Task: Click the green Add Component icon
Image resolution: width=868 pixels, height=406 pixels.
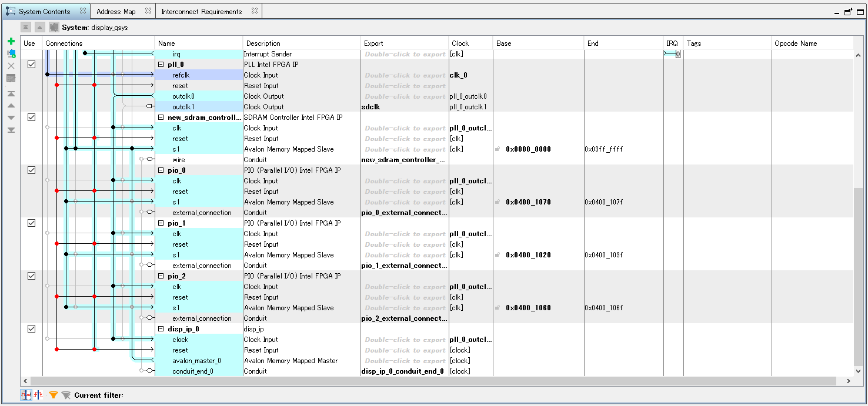Action: pos(11,41)
